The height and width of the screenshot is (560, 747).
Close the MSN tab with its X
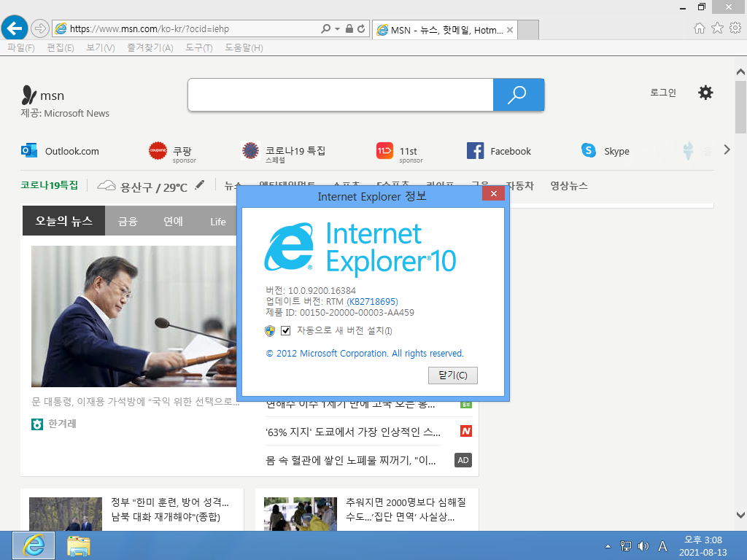pyautogui.click(x=510, y=30)
